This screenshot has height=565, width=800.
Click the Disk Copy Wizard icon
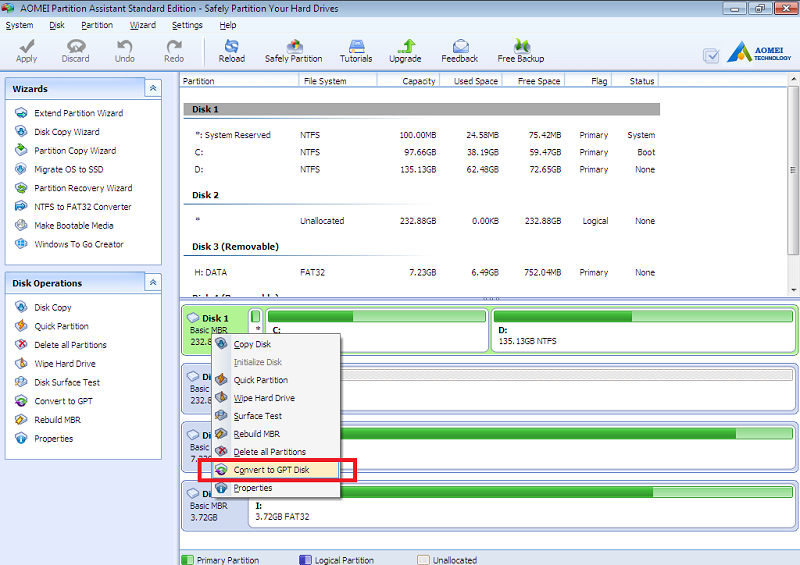point(21,132)
